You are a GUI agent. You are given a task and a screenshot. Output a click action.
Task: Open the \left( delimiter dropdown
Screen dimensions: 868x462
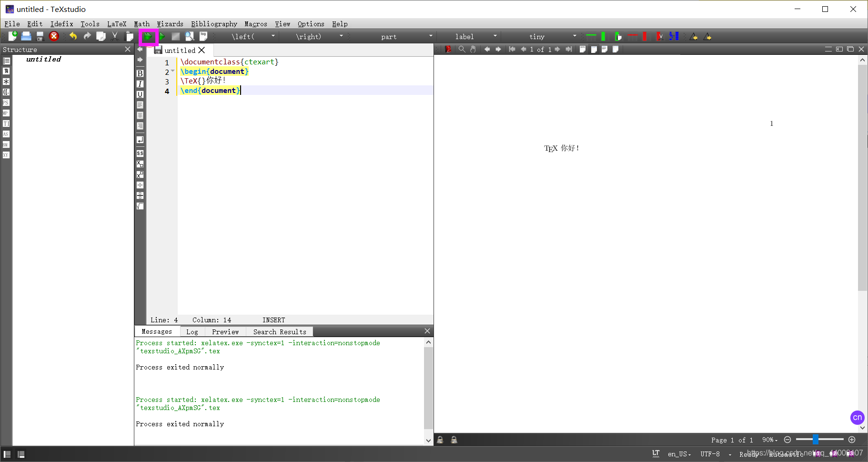(253, 36)
